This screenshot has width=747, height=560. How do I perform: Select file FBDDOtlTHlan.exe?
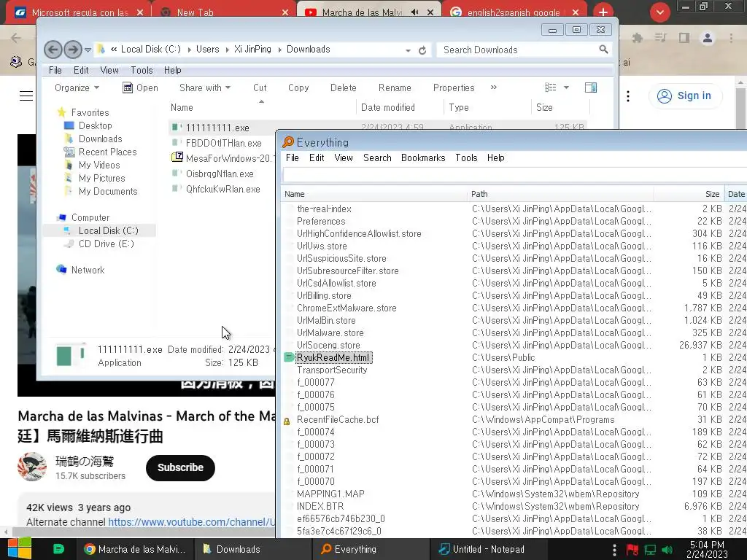(223, 143)
